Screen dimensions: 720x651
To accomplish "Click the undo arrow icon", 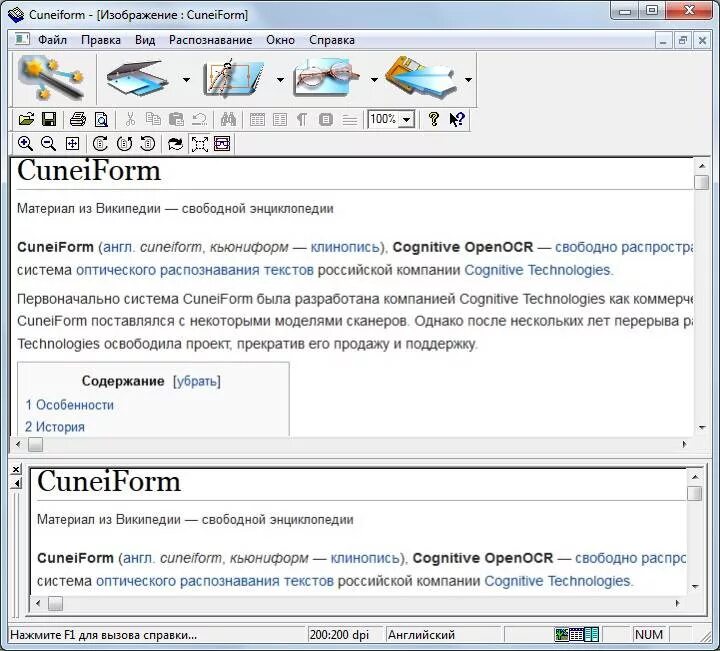I will point(199,119).
